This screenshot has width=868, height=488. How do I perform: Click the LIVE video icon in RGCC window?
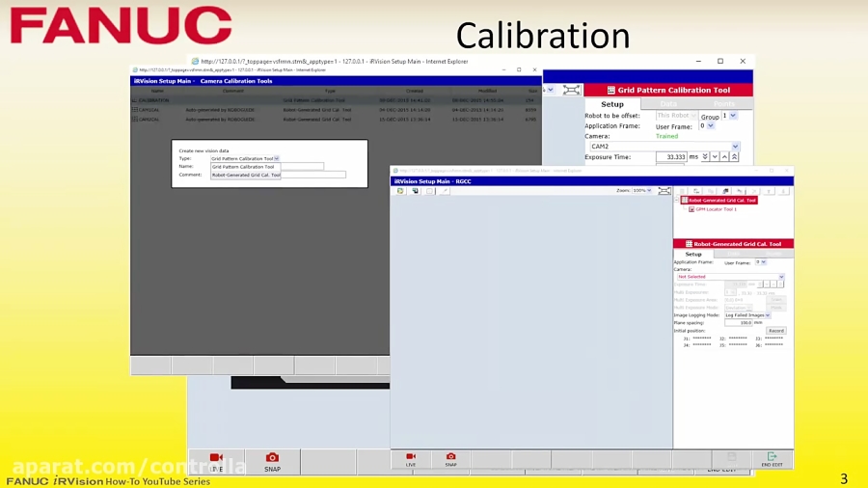click(411, 456)
